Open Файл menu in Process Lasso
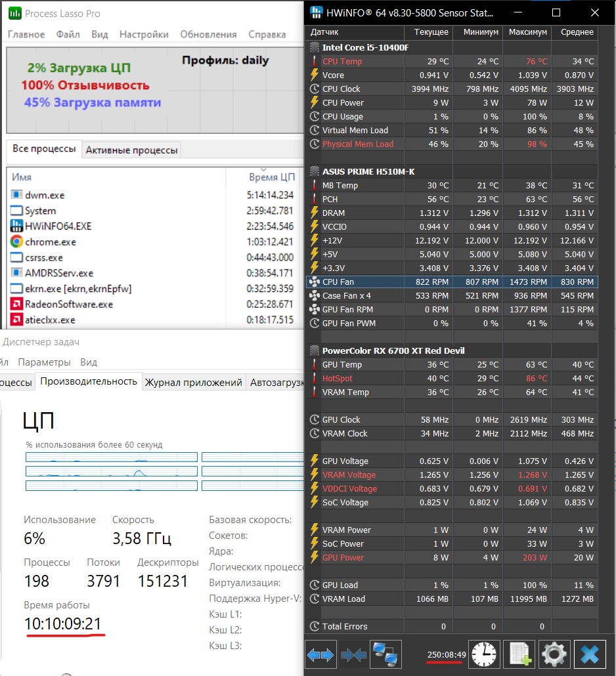The height and width of the screenshot is (676, 616). pos(68,35)
